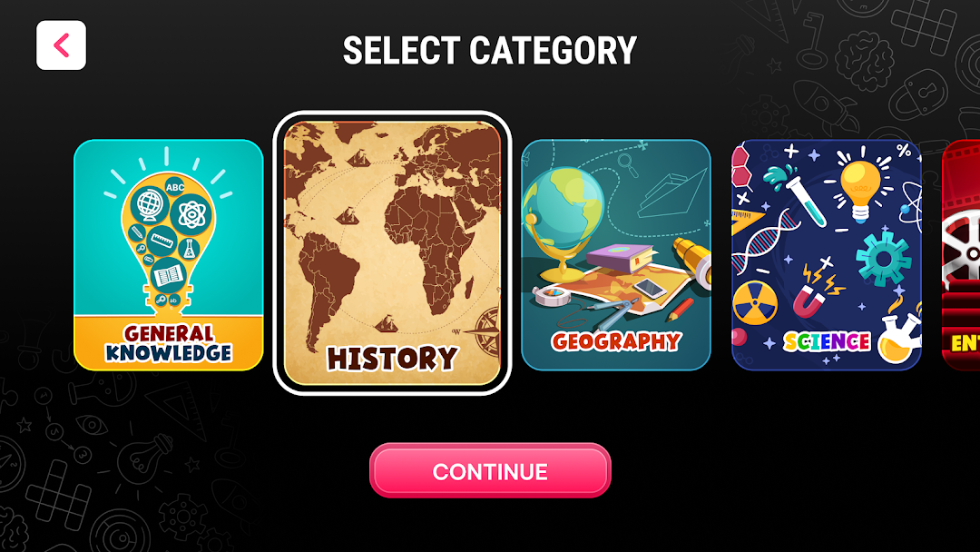Viewport: 980px width, 552px height.
Task: Tap the GEOGRAPHY label on the card
Action: click(x=616, y=341)
